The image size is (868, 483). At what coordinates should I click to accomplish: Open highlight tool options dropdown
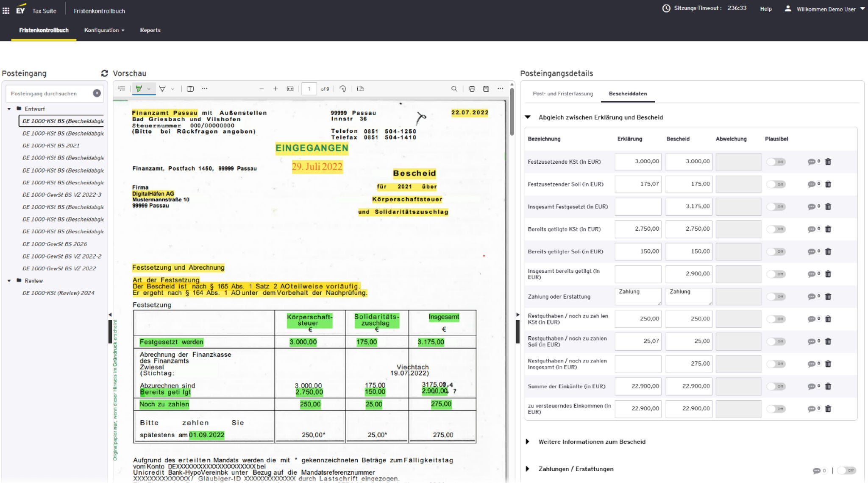pyautogui.click(x=149, y=89)
